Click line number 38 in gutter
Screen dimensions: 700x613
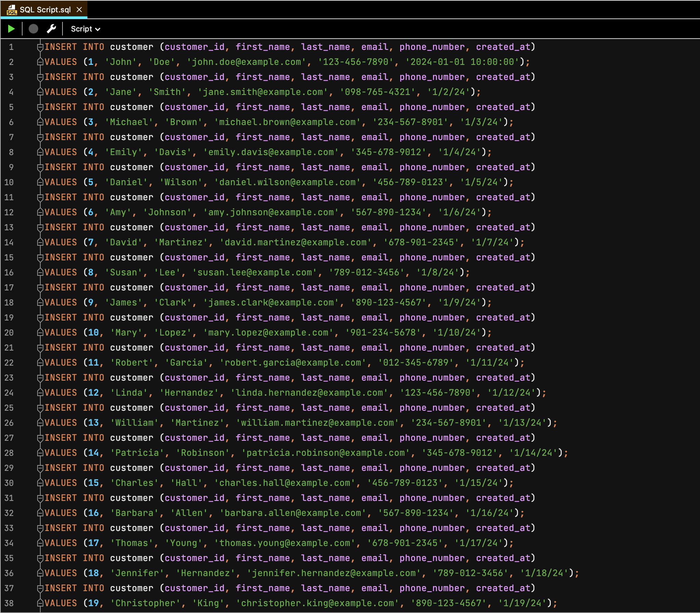click(9, 603)
